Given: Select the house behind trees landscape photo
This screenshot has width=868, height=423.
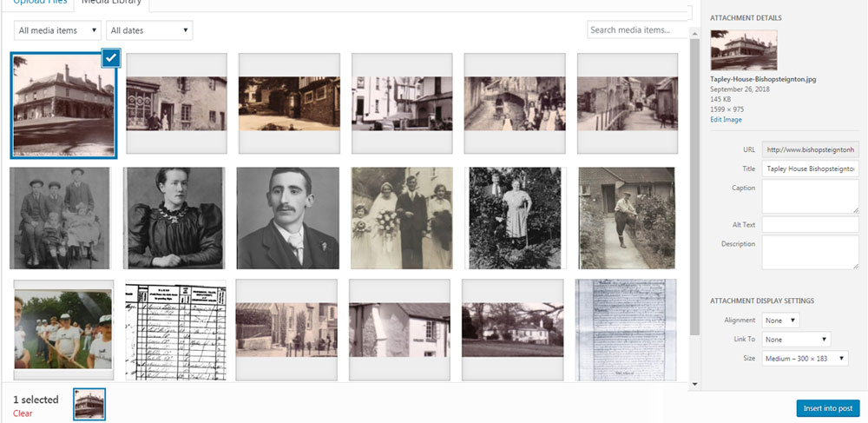Looking at the screenshot, I should (513, 330).
